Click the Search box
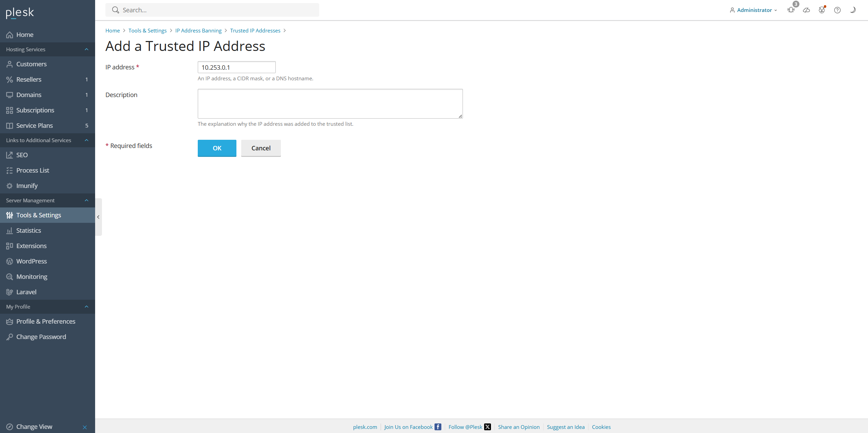 (x=212, y=10)
